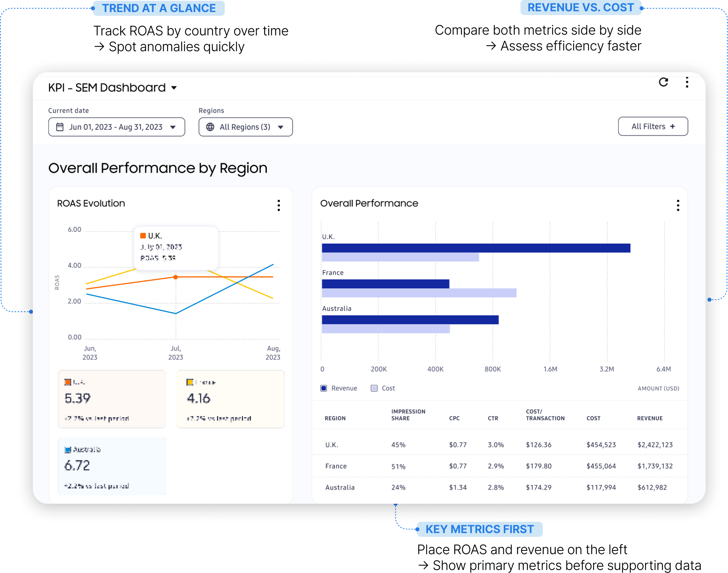728x573 pixels.
Task: Click the orange U.K. marker in the tooltip
Action: [x=143, y=236]
